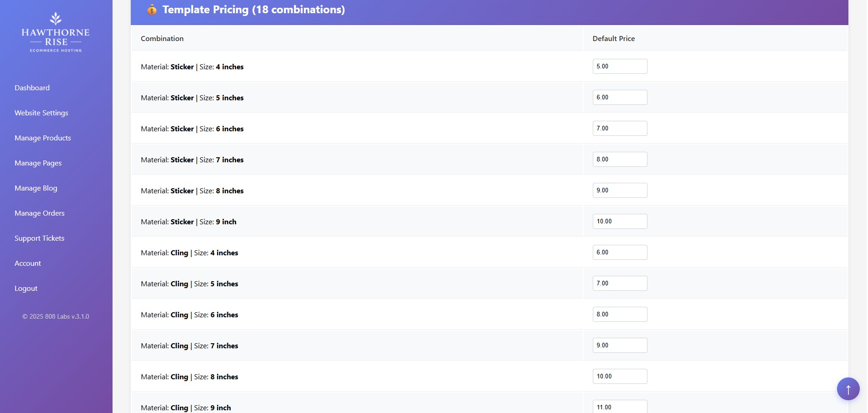Open Manage Orders
The image size is (868, 413).
[39, 213]
